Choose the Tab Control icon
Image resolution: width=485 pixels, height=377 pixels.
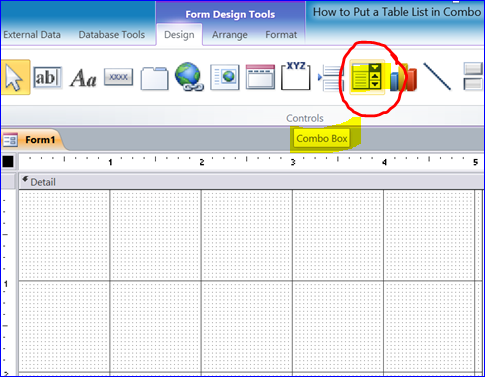pyautogui.click(x=154, y=78)
